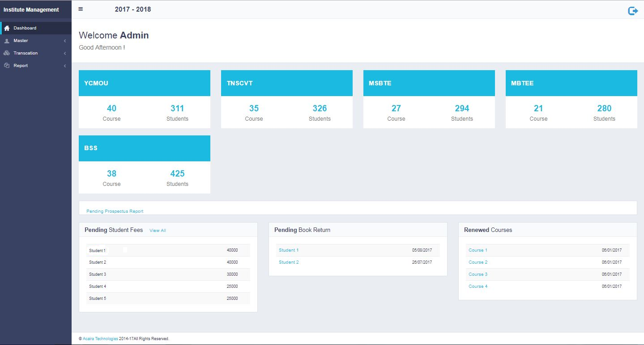Click the Transcation icon in sidebar
Viewport: 644px width, 345px height.
tap(7, 53)
